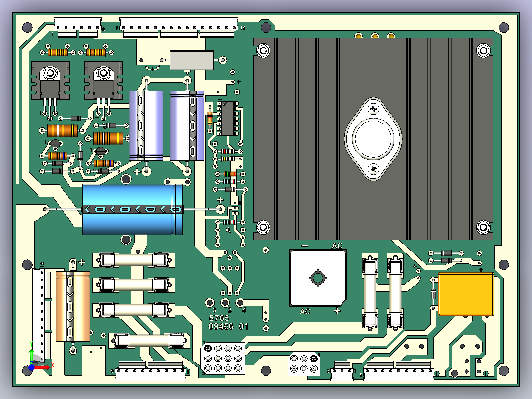Select the yellow box capacitor
This screenshot has width=532, height=399.
tap(466, 294)
